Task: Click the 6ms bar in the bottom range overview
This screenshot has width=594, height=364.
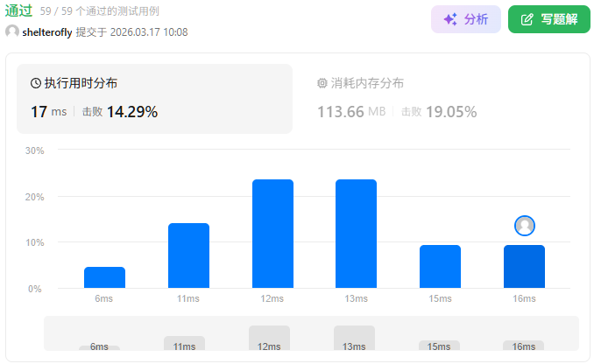Action: pyautogui.click(x=99, y=347)
